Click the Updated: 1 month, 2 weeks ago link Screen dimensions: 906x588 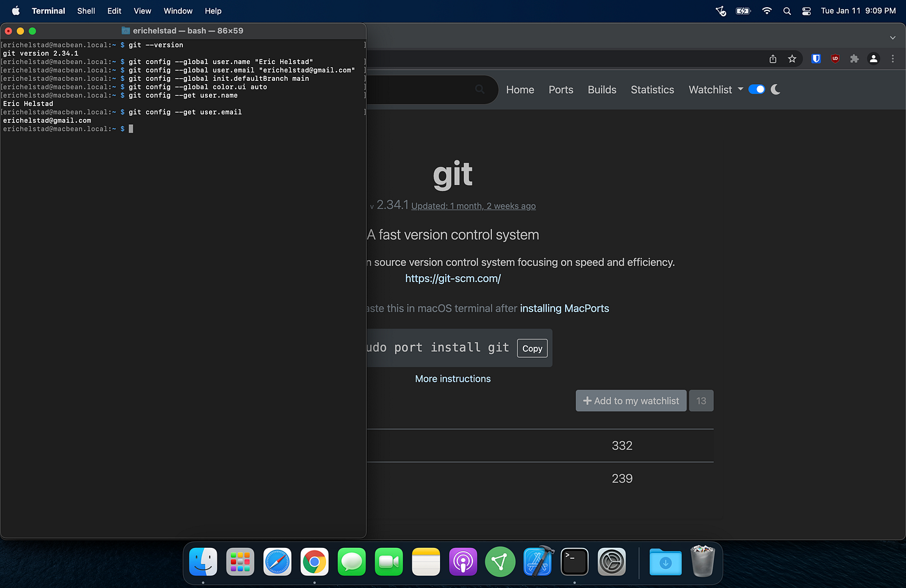[474, 206]
